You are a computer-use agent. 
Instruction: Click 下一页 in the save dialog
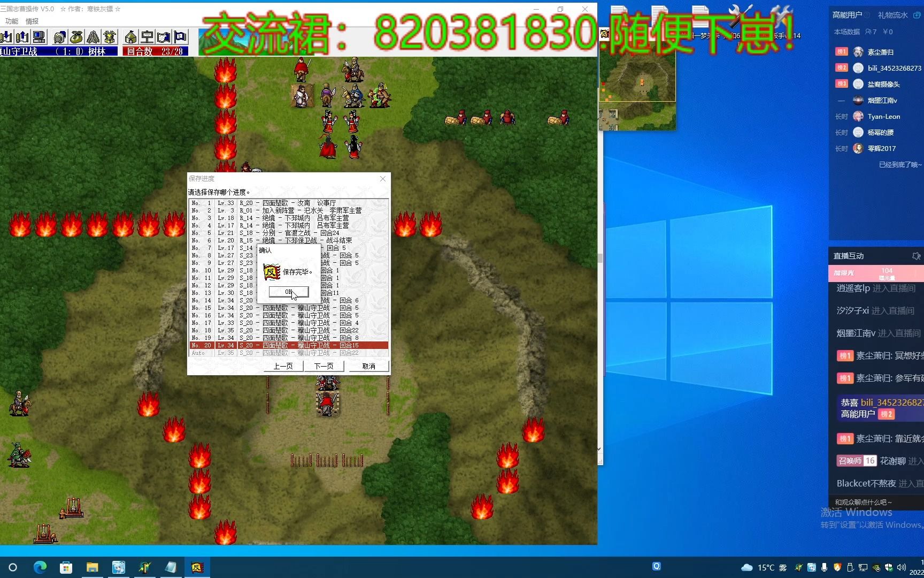pos(324,366)
